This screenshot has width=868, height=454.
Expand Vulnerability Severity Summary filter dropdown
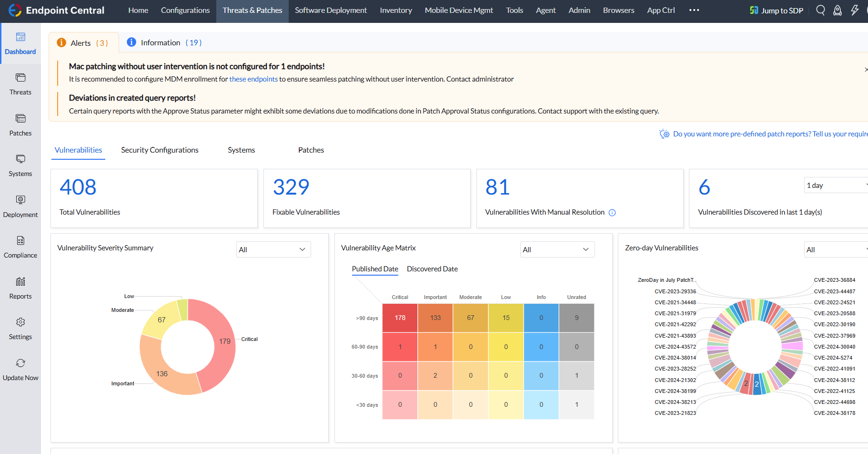click(x=273, y=249)
